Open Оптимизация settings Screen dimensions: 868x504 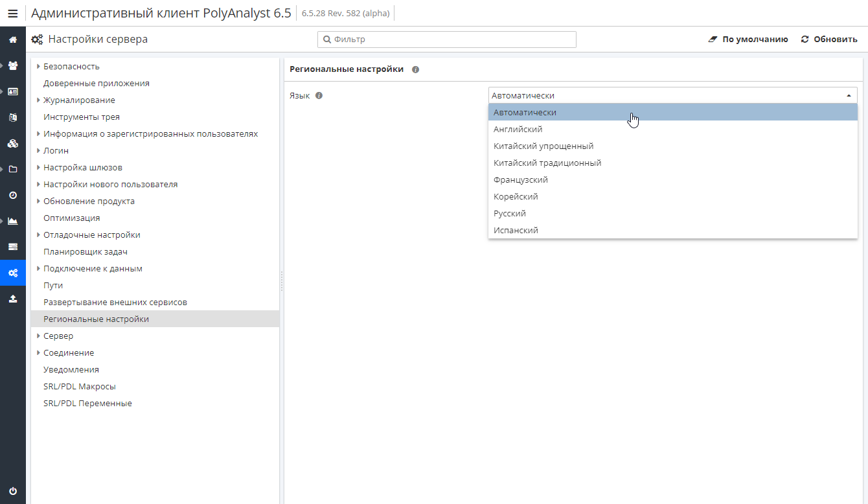pos(72,218)
